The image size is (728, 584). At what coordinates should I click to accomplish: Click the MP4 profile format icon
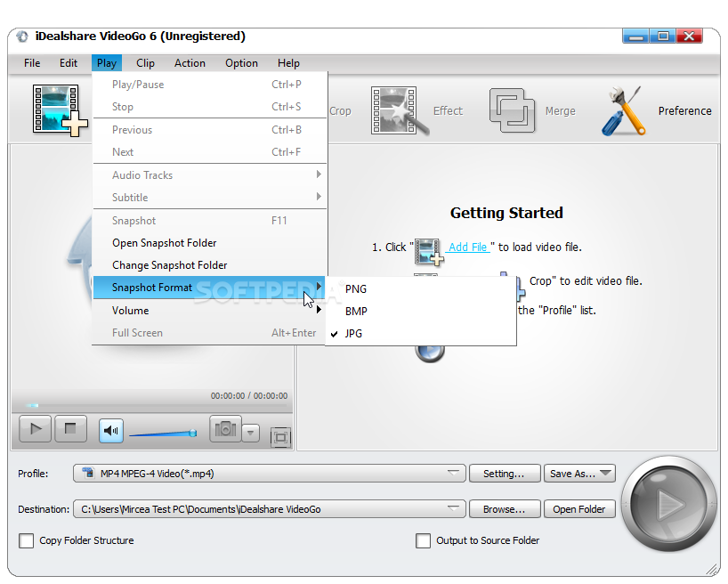87,473
